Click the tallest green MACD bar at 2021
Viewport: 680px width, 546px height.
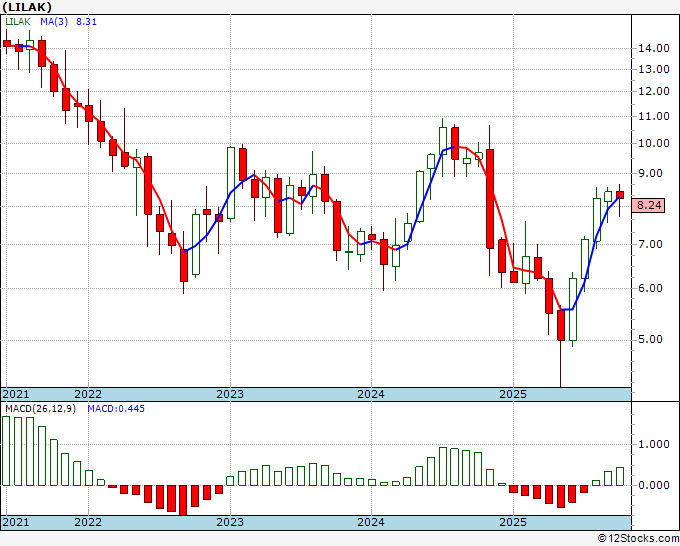[6, 451]
